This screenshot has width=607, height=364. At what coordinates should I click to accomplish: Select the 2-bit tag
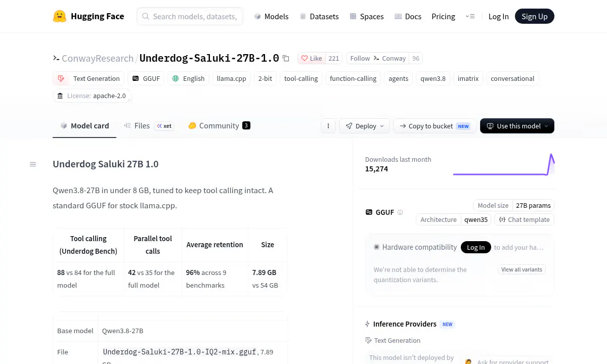click(265, 78)
